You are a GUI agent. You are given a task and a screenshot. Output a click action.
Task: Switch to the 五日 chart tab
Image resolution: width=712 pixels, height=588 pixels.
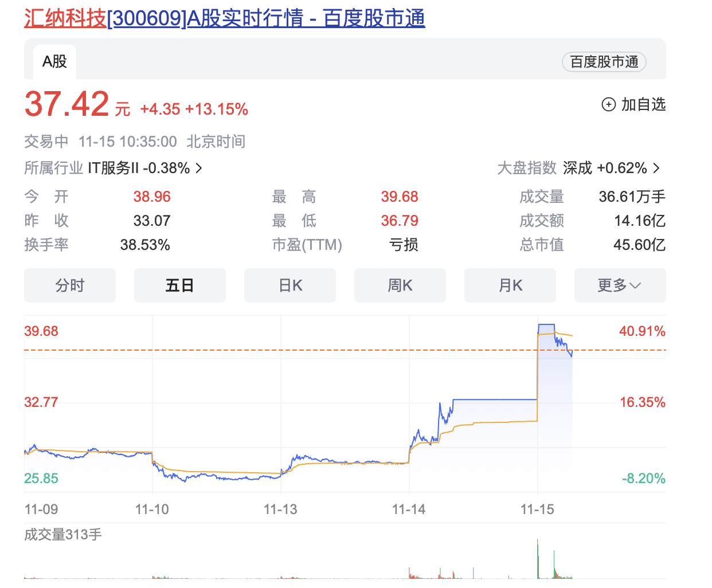coord(180,285)
